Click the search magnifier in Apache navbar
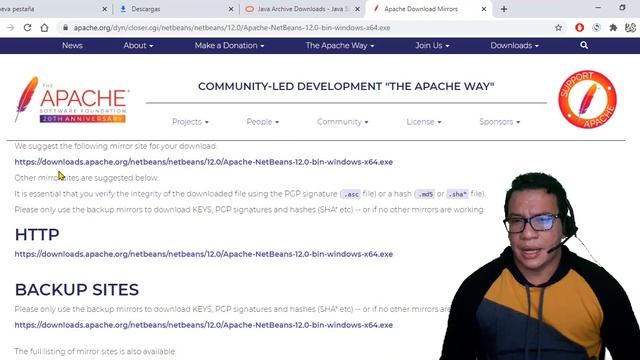 (x=584, y=45)
